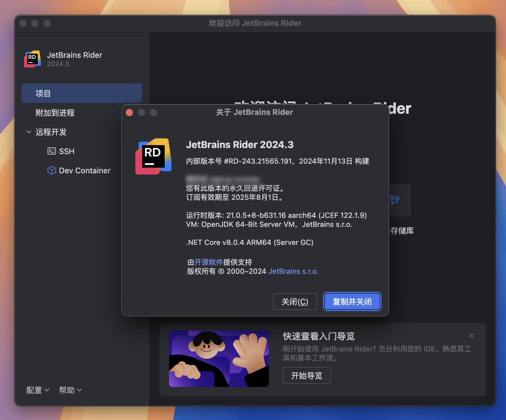Click the 快速查看入门导览 heading
The height and width of the screenshot is (420, 506).
pyautogui.click(x=319, y=336)
